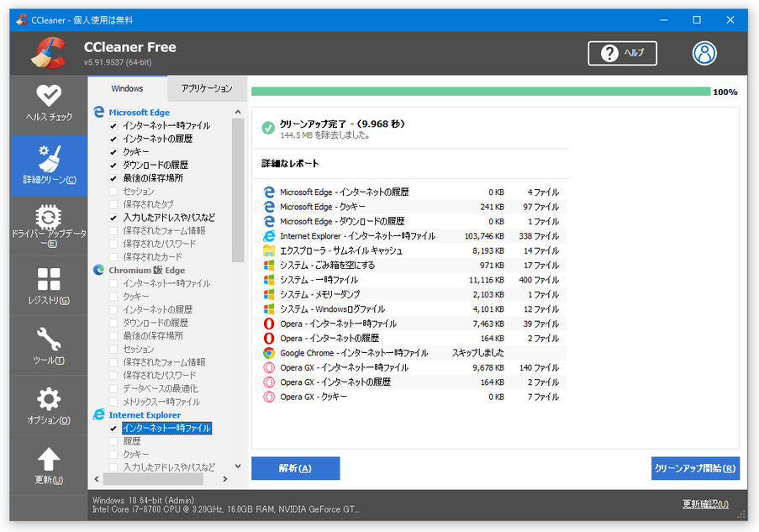The height and width of the screenshot is (532, 759).
Task: Click Opera GX icon on クッキー row
Action: coord(269,397)
